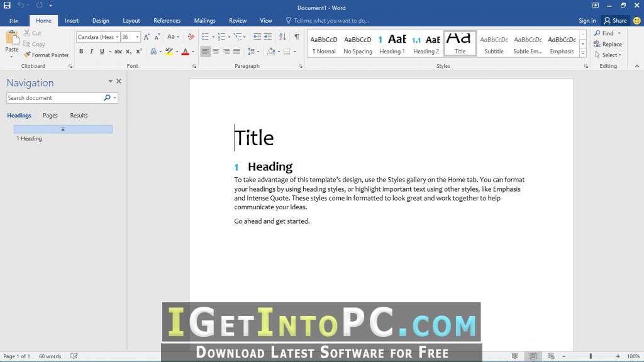Clear all formatting icon
The image size is (644, 362).
pos(191,37)
